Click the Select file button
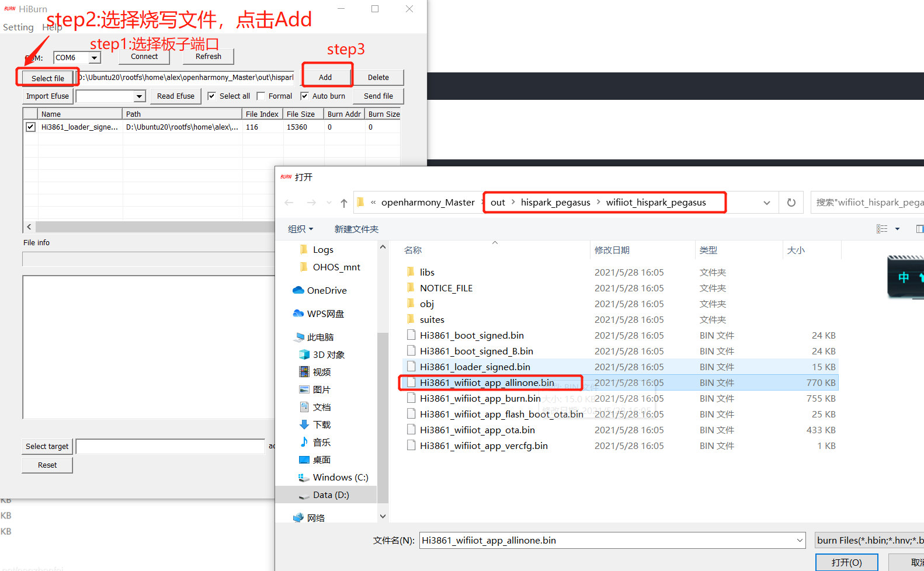924x571 pixels. [x=48, y=78]
